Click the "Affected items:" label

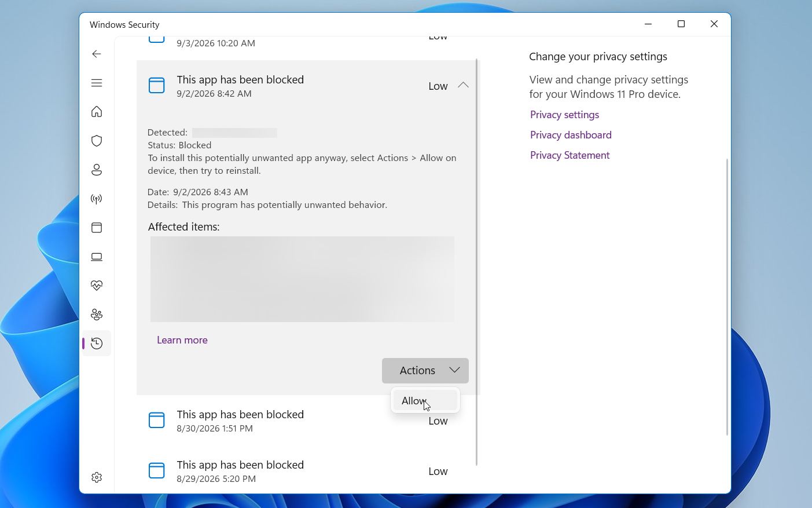(184, 227)
